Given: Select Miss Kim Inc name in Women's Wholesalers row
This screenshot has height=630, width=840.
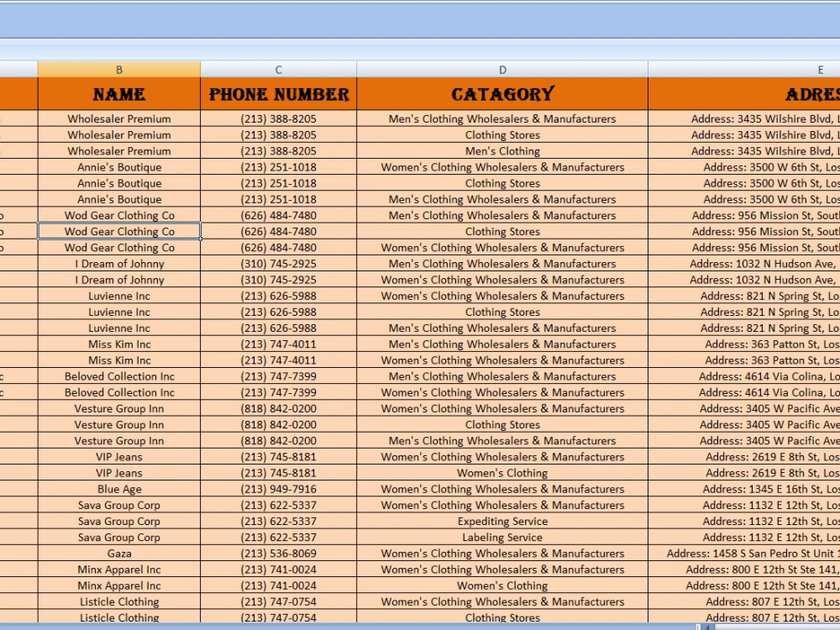Looking at the screenshot, I should [119, 360].
